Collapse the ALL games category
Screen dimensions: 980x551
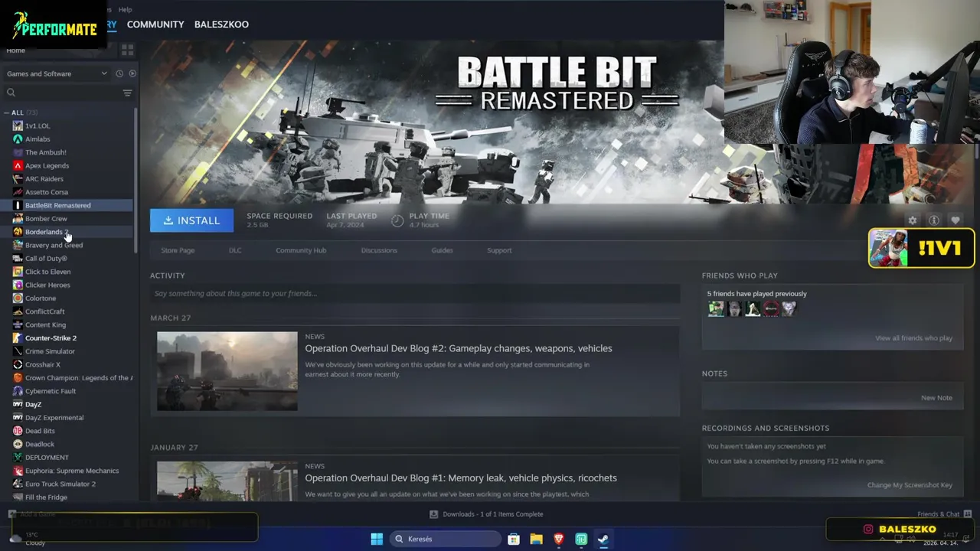tap(7, 112)
